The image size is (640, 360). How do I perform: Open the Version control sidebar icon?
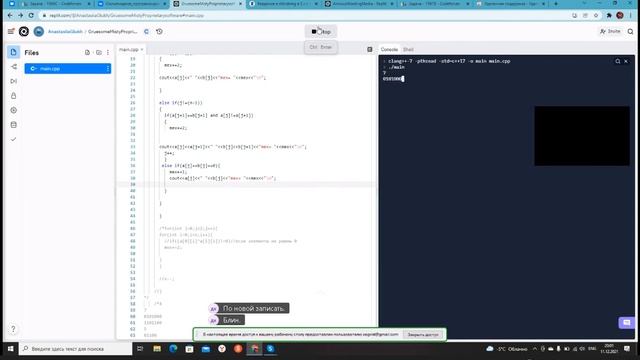pos(13,67)
